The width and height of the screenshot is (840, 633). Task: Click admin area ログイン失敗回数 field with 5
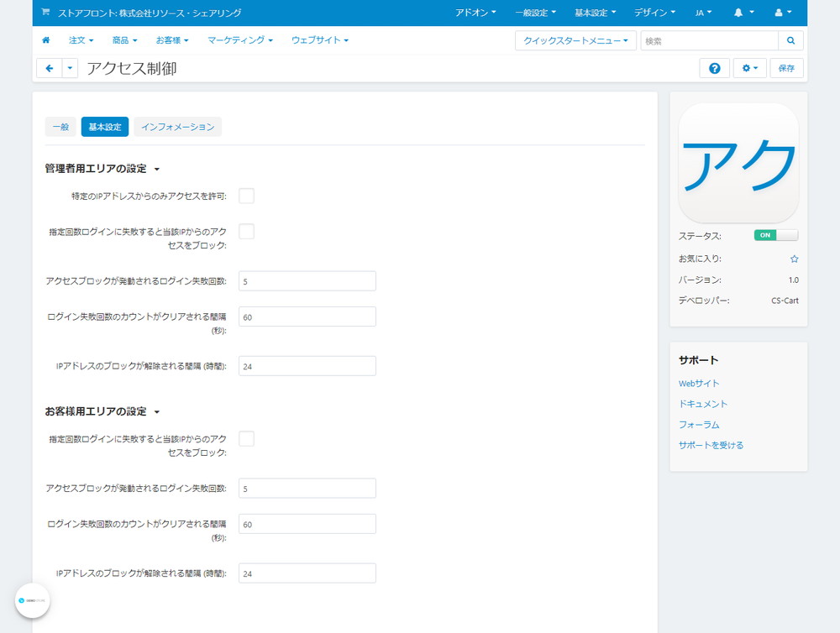[x=307, y=281]
